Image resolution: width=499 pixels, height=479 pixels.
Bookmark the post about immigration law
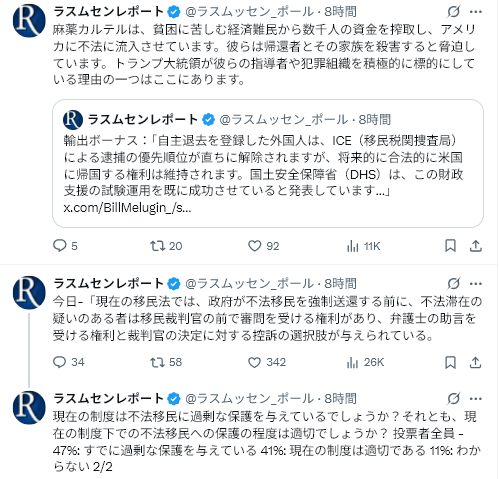point(450,362)
